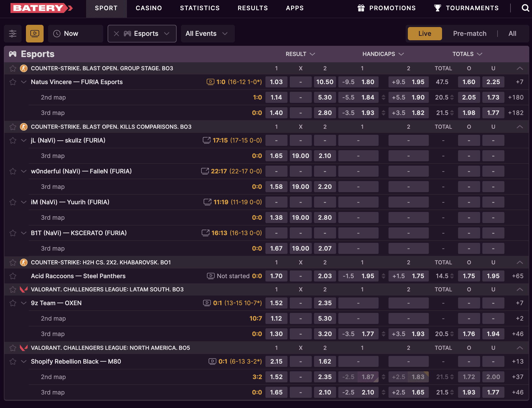Viewport: 532px width, 408px height.
Task: Open search with the magnifier icon
Action: click(x=525, y=8)
